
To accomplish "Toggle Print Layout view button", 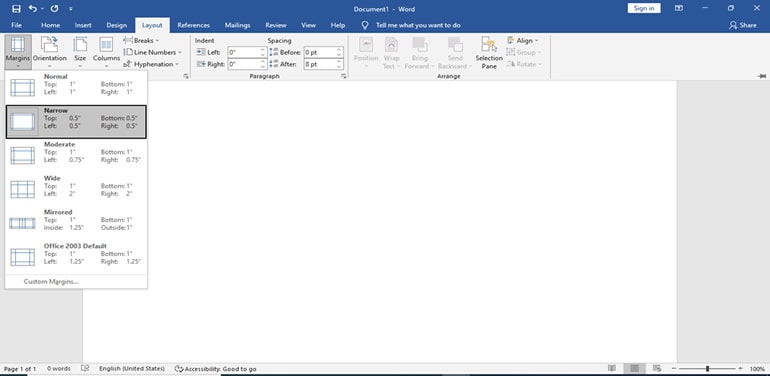I will click(x=634, y=368).
